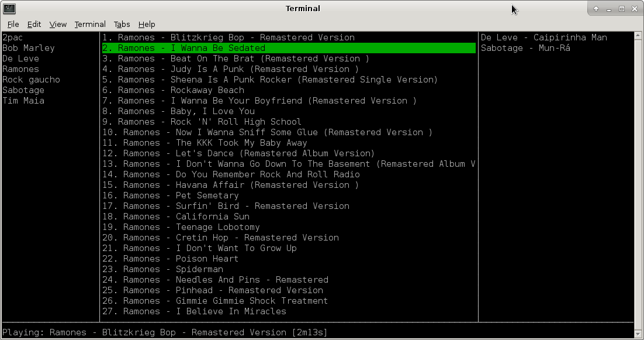Click track 5 Sheena Is A Punk Rocker

270,80
